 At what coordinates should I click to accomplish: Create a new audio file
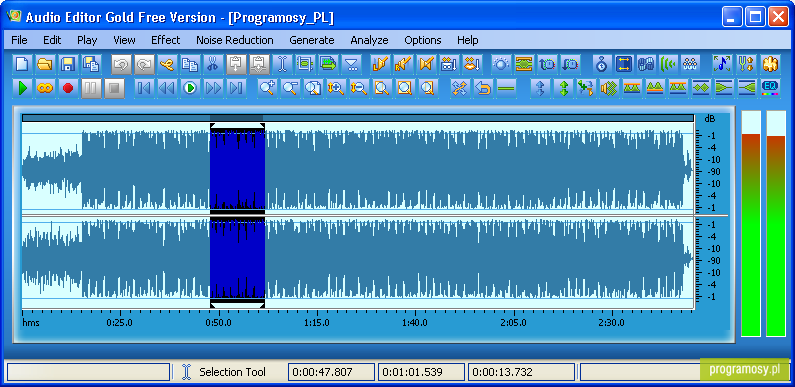(22, 64)
